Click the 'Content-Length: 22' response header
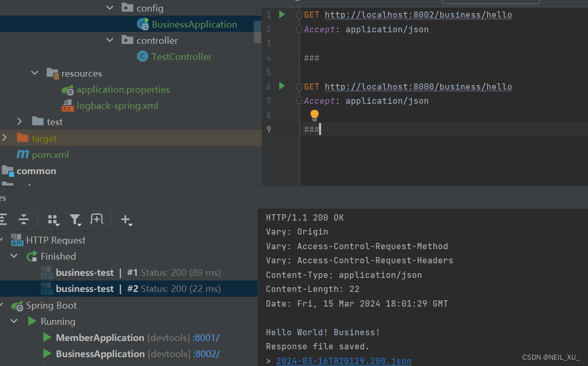Viewport: 588px width, 366px height. coord(313,289)
